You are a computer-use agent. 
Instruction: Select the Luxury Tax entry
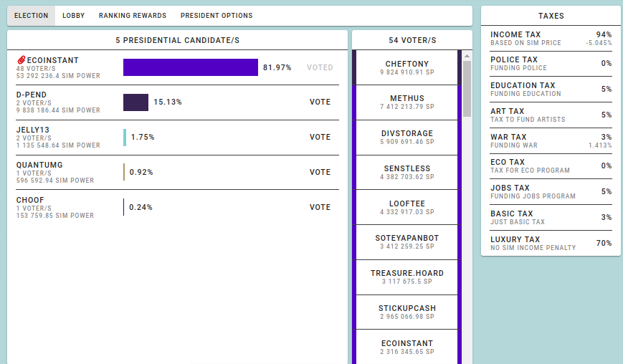click(551, 243)
